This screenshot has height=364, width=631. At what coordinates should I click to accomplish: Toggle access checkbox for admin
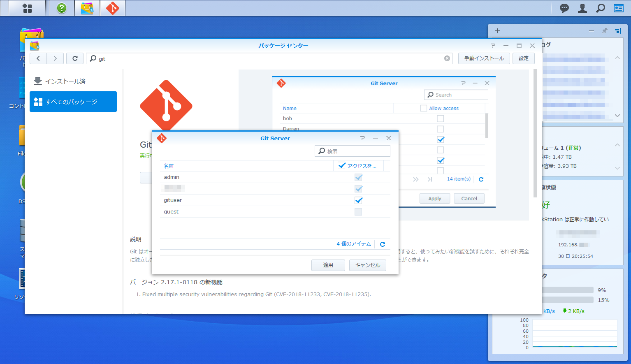[359, 177]
